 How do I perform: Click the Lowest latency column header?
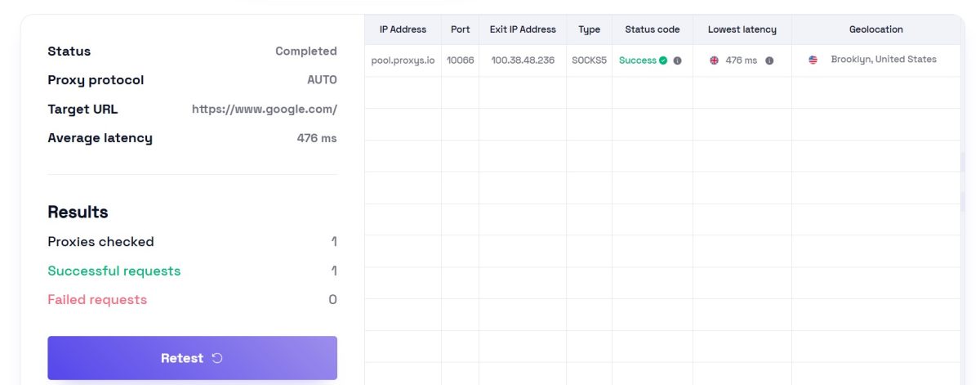pos(742,29)
